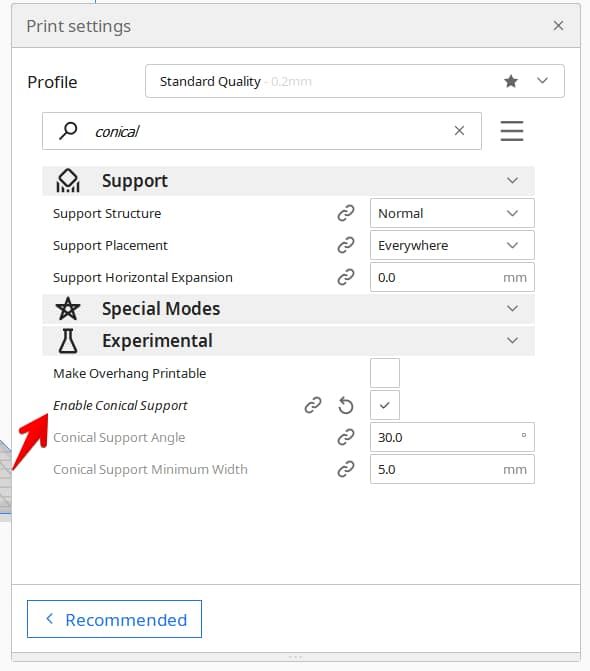This screenshot has height=671, width=590.
Task: Collapse the Special Modes category
Action: pos(288,309)
